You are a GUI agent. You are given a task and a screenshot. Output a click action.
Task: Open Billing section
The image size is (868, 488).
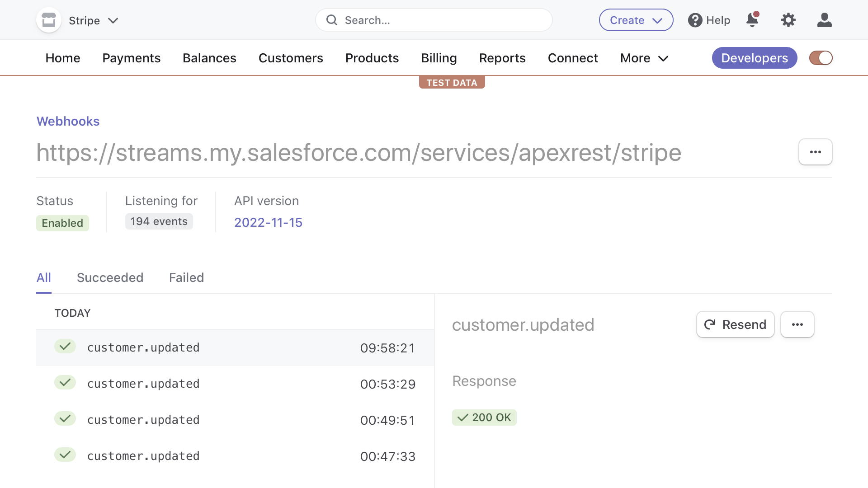[439, 58]
